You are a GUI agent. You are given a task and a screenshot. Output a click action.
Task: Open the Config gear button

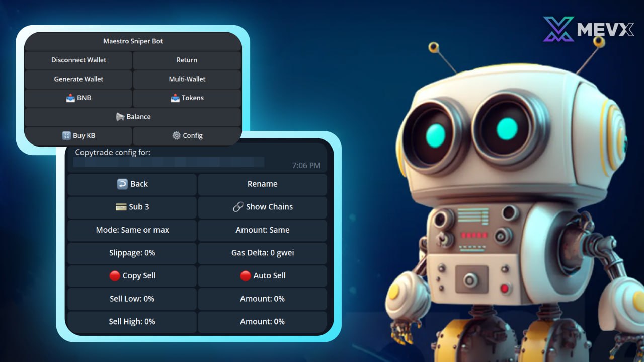187,135
